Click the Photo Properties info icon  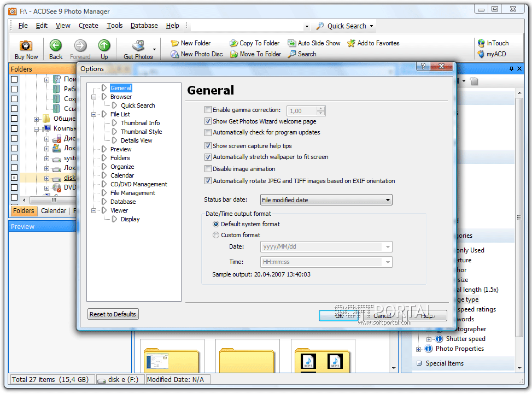point(429,349)
